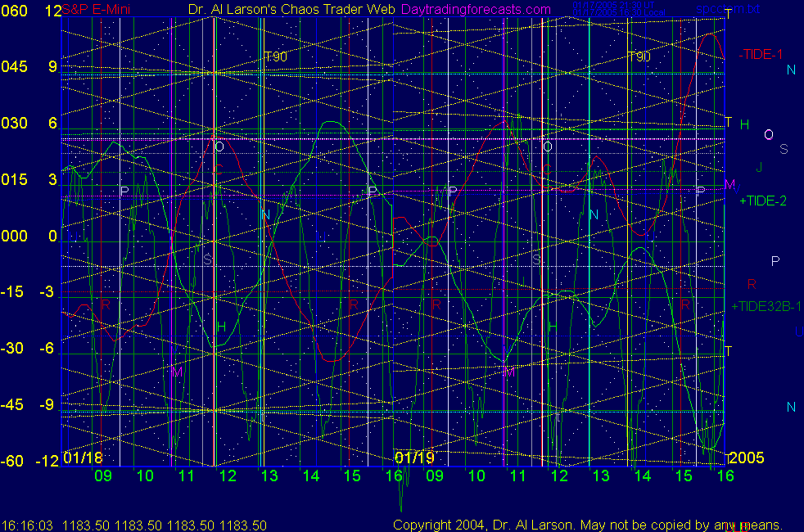This screenshot has width=804, height=532.
Task: Click the '060' y-axis label
Action: coord(15,11)
